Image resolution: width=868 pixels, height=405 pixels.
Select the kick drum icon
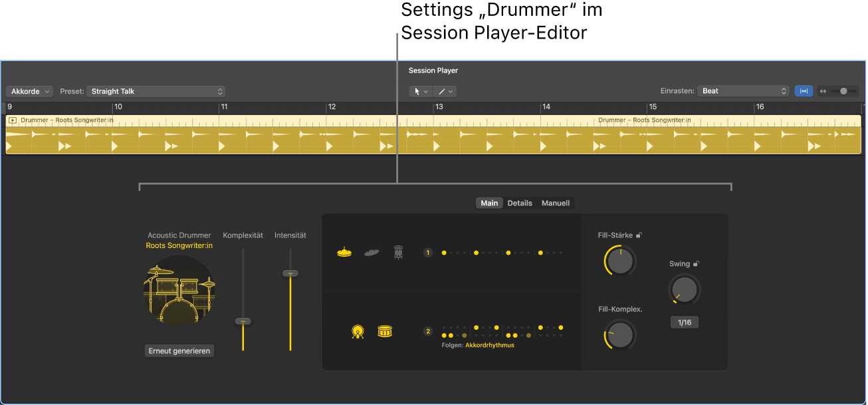pos(357,331)
